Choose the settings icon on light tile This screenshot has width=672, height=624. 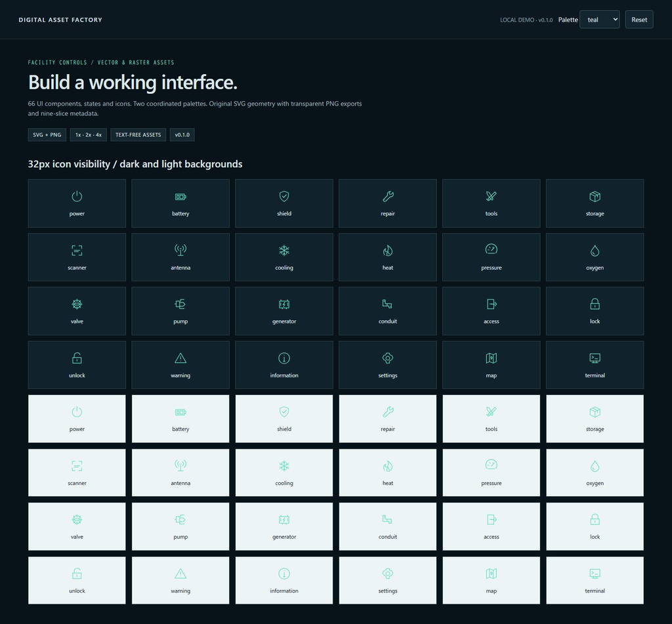(x=388, y=573)
